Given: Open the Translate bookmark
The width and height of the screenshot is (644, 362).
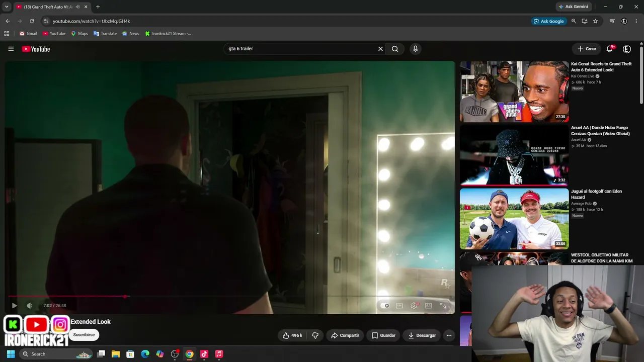Looking at the screenshot, I should pyautogui.click(x=105, y=34).
